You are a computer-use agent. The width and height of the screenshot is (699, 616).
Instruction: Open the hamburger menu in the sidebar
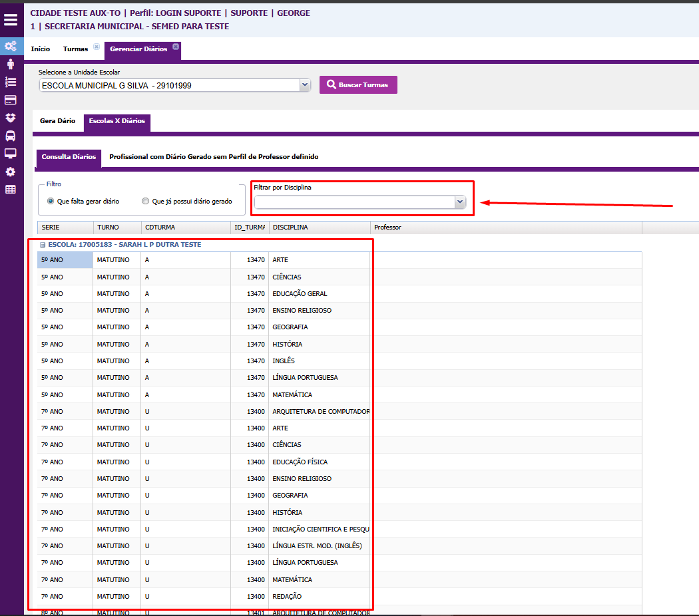(x=11, y=20)
